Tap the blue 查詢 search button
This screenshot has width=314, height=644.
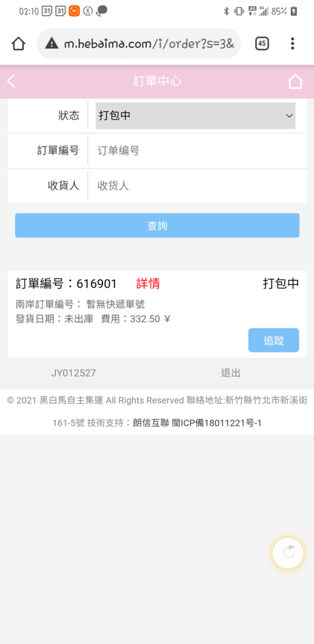coord(158,226)
